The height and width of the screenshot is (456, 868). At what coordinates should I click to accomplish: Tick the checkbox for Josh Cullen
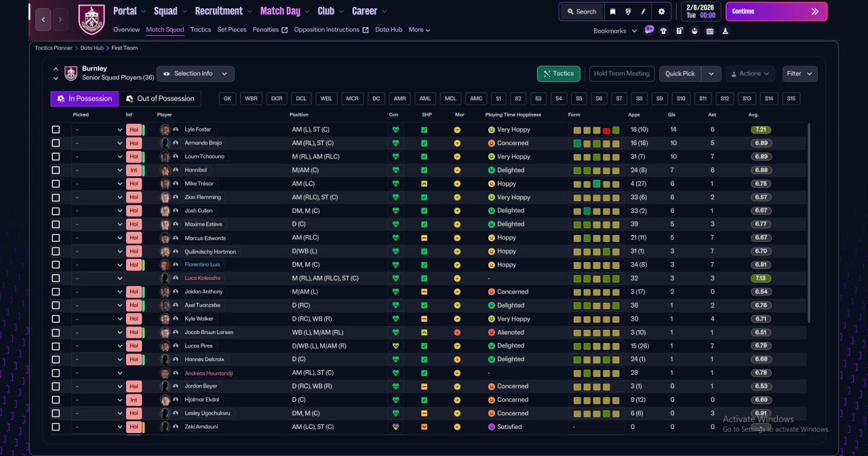(56, 211)
